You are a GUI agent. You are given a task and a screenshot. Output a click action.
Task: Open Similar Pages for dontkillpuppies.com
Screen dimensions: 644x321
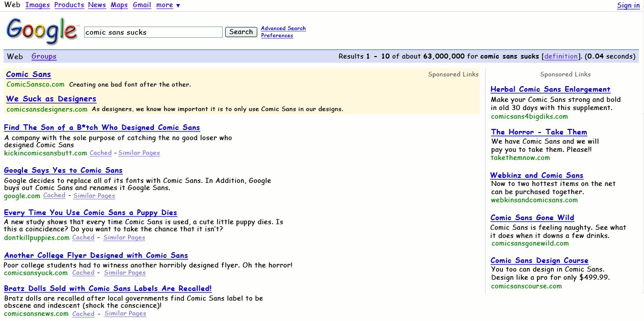pos(124,237)
